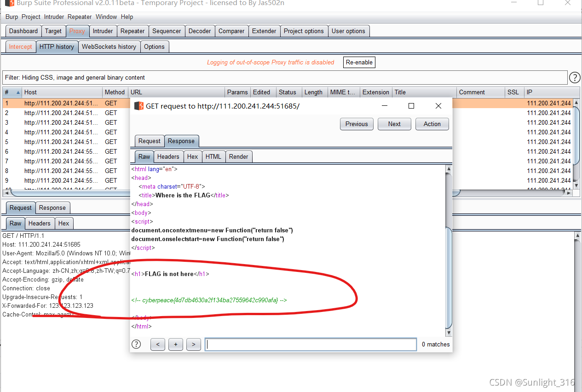Open the Window menu
This screenshot has width=582, height=392.
click(106, 17)
